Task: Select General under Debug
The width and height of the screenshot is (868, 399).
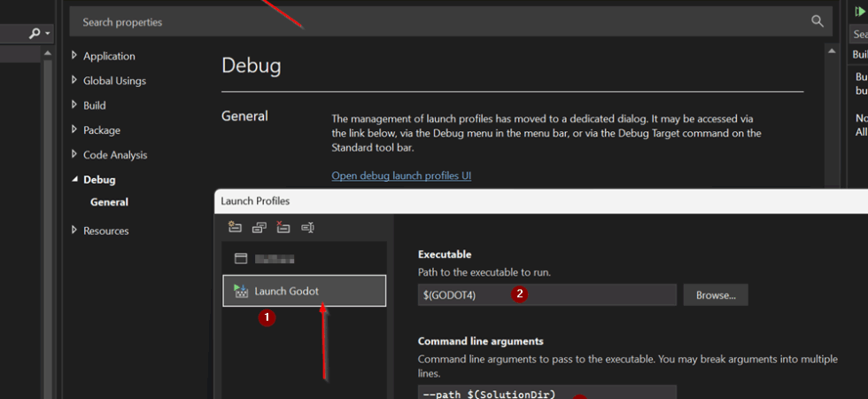Action: tap(109, 202)
